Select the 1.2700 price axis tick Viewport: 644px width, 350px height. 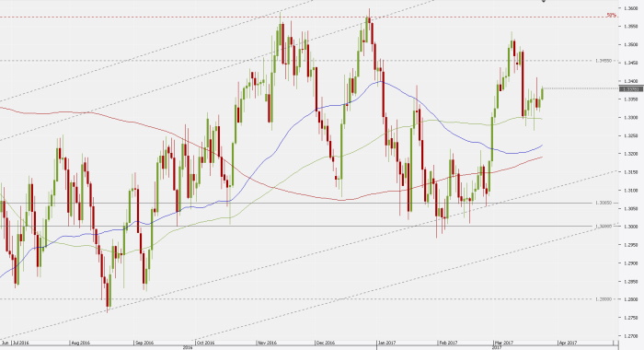click(630, 336)
